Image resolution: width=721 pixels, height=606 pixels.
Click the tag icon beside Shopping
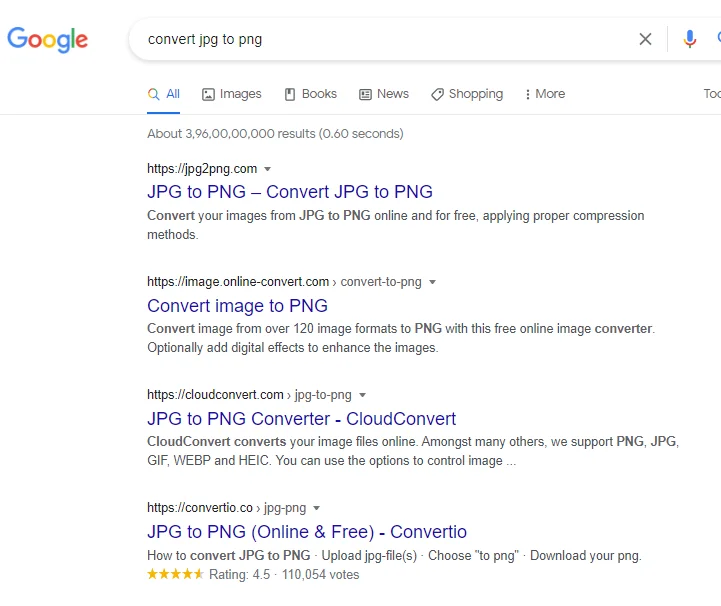[x=437, y=94]
